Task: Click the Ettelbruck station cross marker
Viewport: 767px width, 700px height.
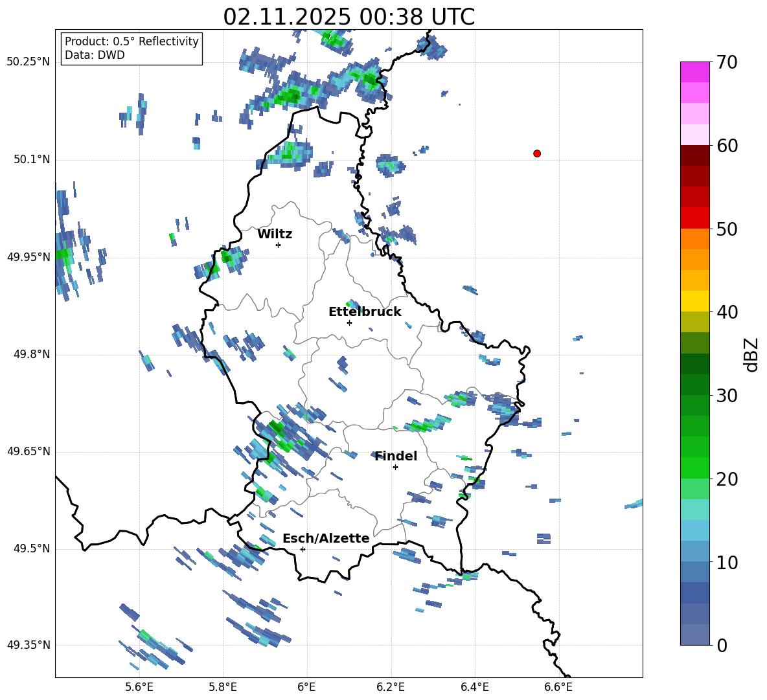Action: point(349,322)
